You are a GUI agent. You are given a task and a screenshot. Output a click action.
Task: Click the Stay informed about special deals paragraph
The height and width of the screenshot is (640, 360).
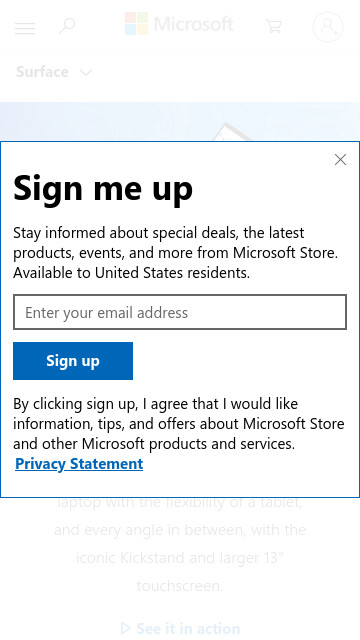click(176, 253)
